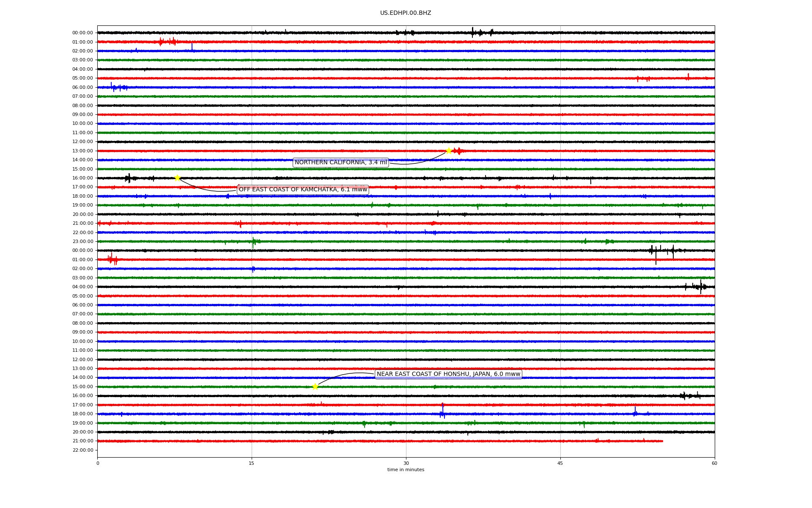Click the OFF EAST COAST OF KAMCHATKA label

303,190
